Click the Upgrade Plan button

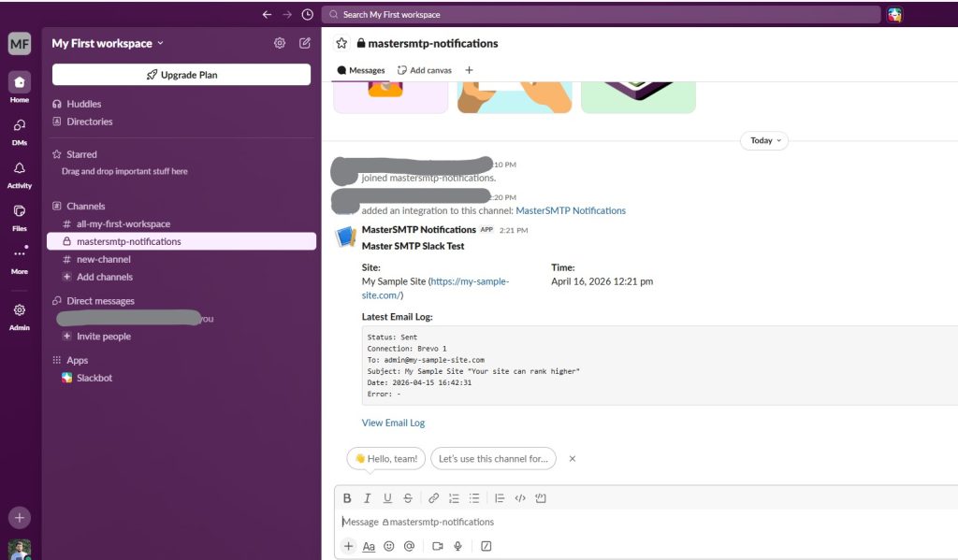pos(181,75)
